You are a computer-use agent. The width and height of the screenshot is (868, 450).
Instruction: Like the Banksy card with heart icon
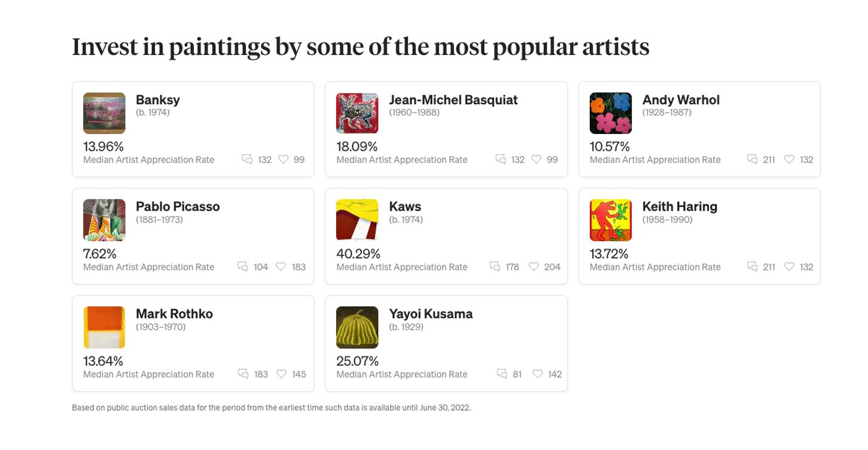284,159
